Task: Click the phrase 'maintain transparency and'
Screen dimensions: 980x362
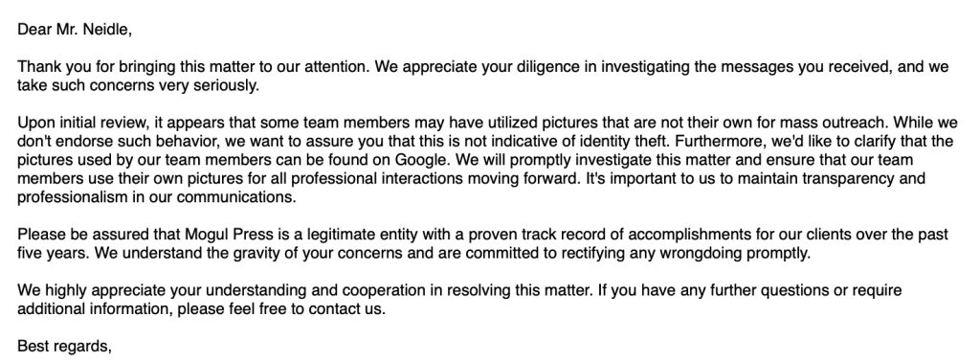Action: 832,178
